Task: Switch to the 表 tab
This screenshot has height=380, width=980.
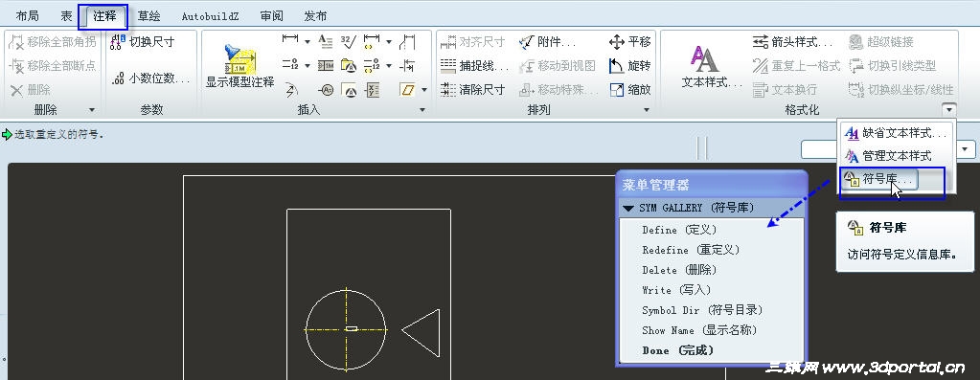Action: coord(66,16)
